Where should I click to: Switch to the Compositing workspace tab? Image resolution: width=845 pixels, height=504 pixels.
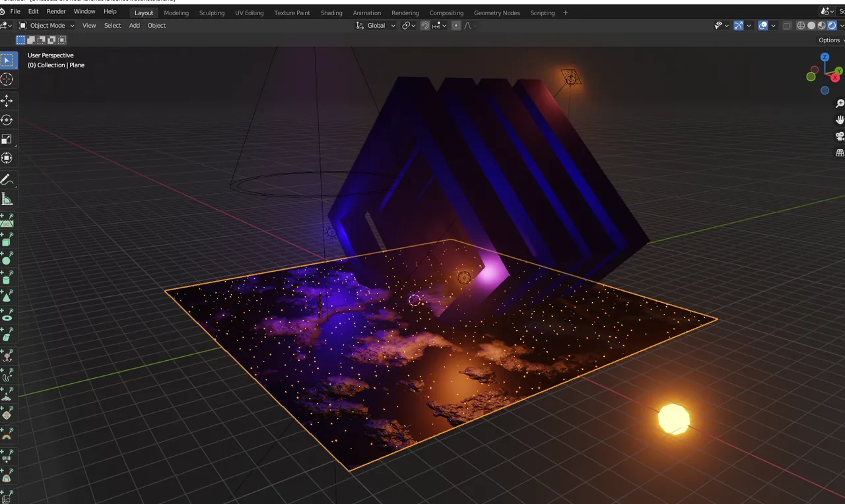(x=446, y=13)
